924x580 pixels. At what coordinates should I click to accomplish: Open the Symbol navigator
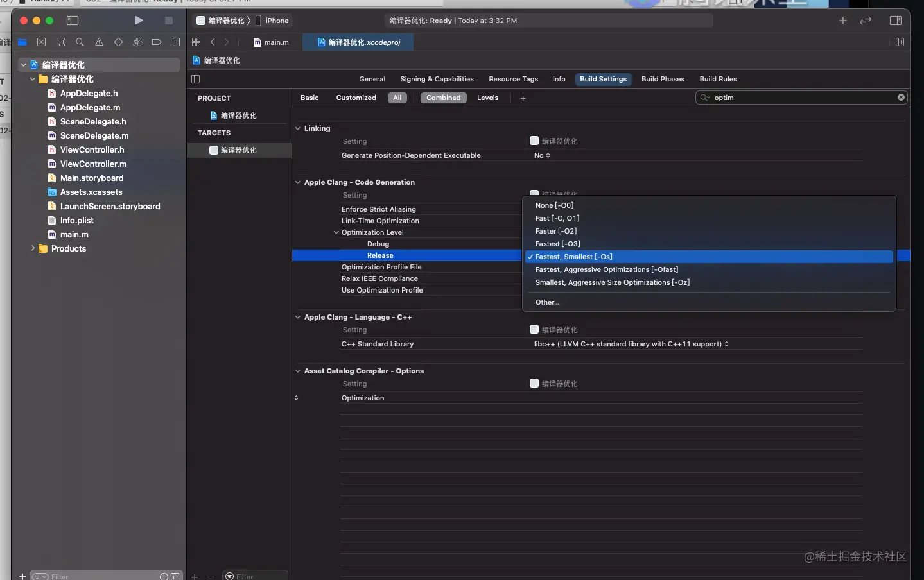coord(61,42)
